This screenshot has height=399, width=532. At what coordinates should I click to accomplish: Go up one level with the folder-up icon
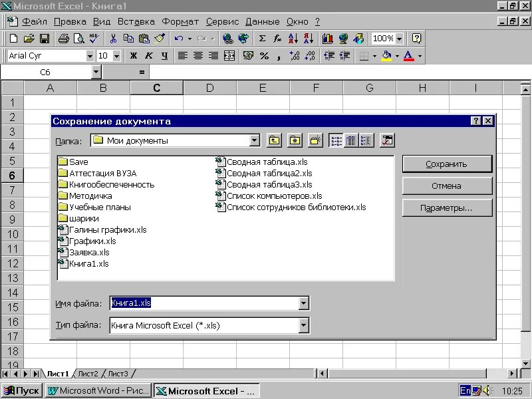274,140
